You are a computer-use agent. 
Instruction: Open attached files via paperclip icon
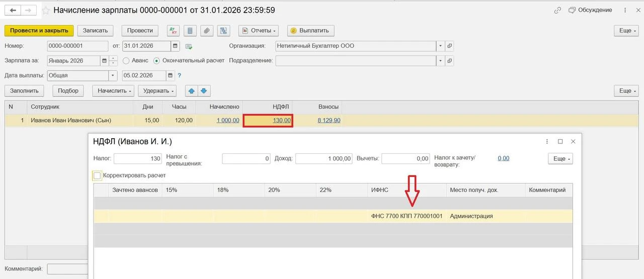click(207, 31)
